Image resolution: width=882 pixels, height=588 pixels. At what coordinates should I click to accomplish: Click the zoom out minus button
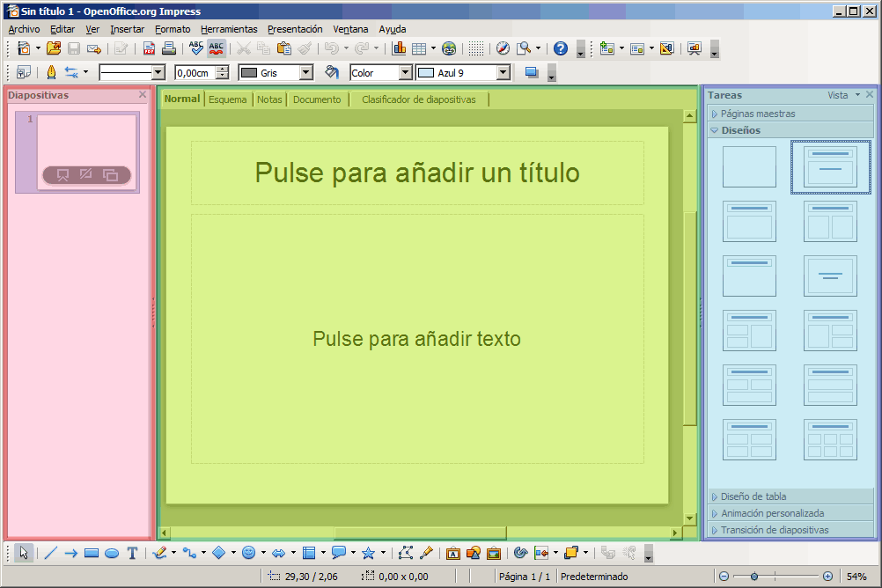724,577
